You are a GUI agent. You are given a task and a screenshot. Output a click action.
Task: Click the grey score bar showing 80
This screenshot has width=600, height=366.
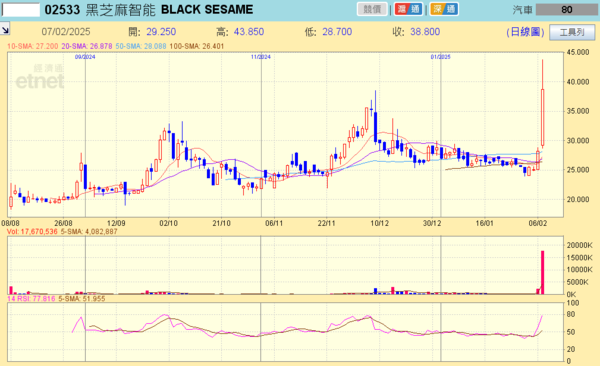pos(567,10)
